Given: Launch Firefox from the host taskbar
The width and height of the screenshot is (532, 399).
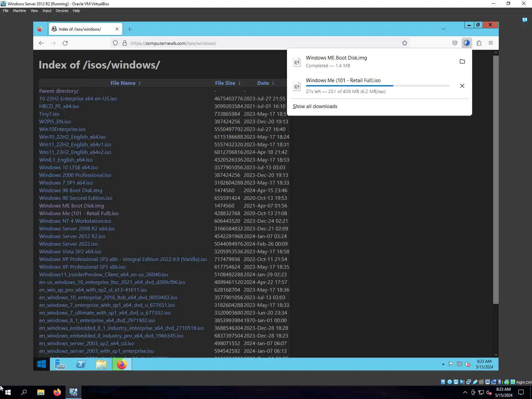Looking at the screenshot, I should pyautogui.click(x=57, y=392).
